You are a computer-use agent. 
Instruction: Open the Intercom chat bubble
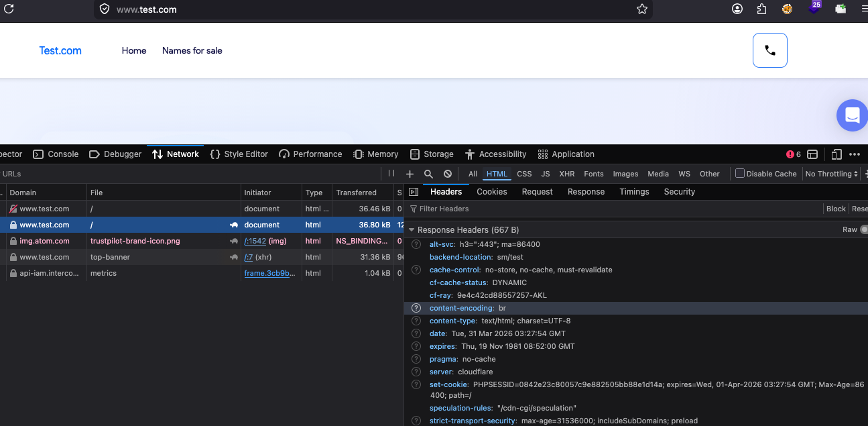(x=851, y=115)
